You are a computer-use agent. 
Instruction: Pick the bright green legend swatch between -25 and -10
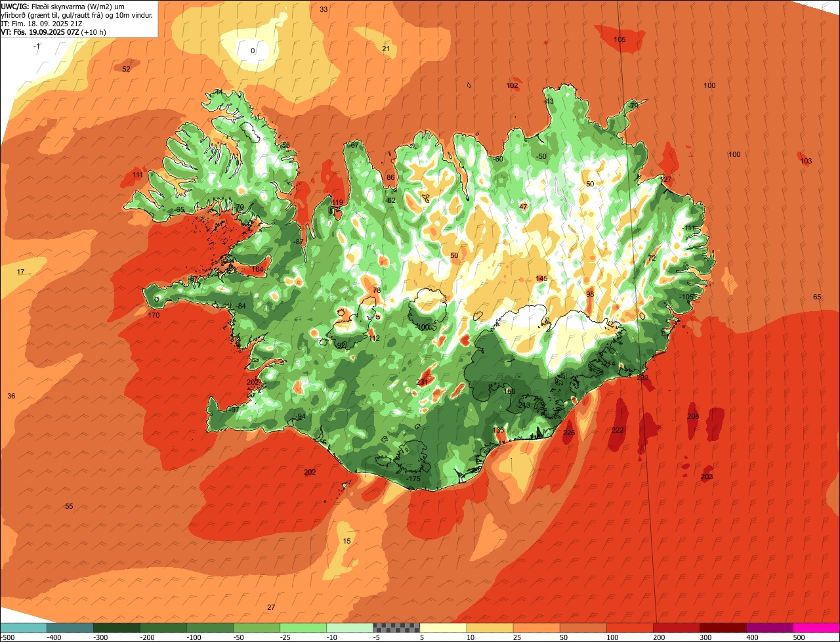tap(303, 628)
